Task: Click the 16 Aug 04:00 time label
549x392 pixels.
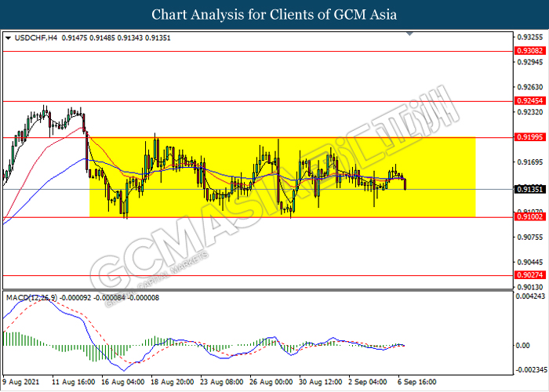Action: (x=123, y=382)
